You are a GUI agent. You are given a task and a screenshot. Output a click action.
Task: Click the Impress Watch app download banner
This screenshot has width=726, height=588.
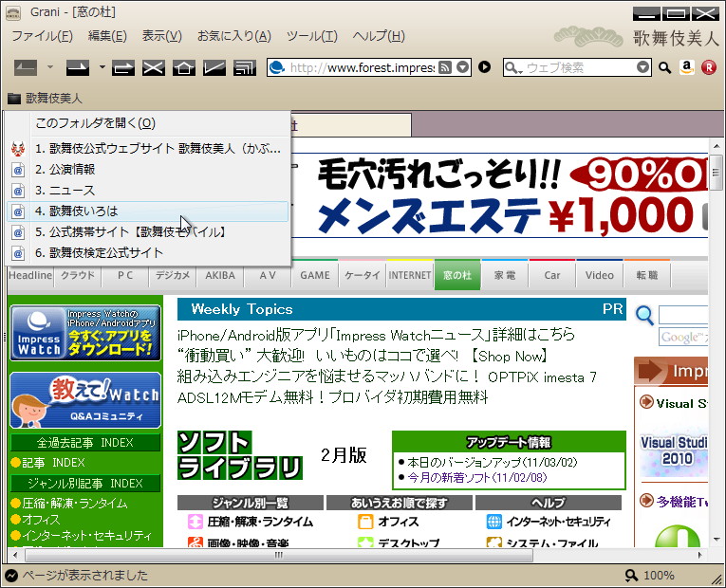85,333
